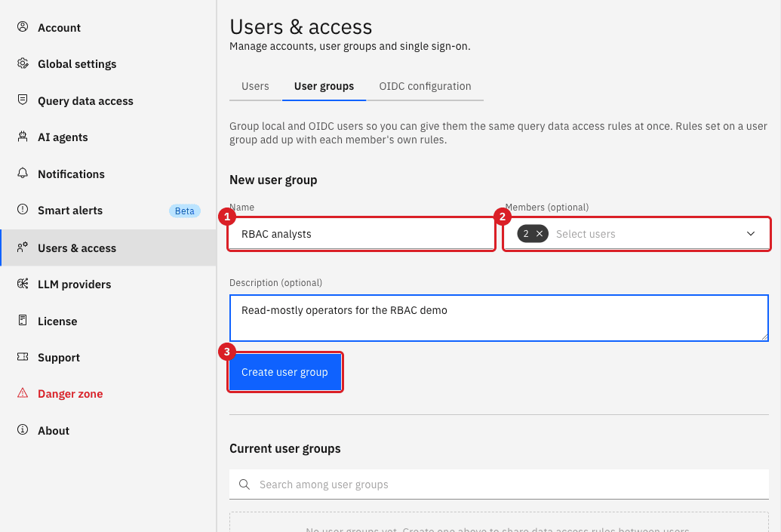Click the search magnifier icon in user groups
The image size is (781, 532).
click(244, 484)
